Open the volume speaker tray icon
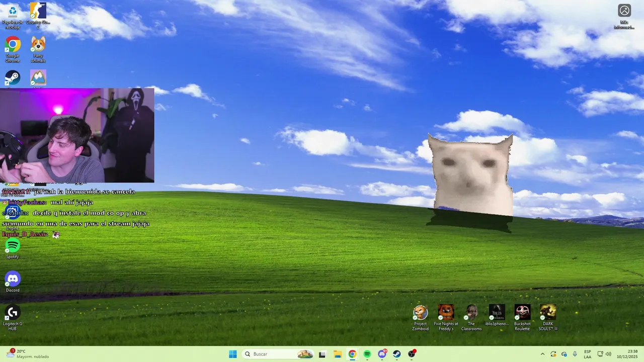This screenshot has height=362, width=644. pos(608,354)
